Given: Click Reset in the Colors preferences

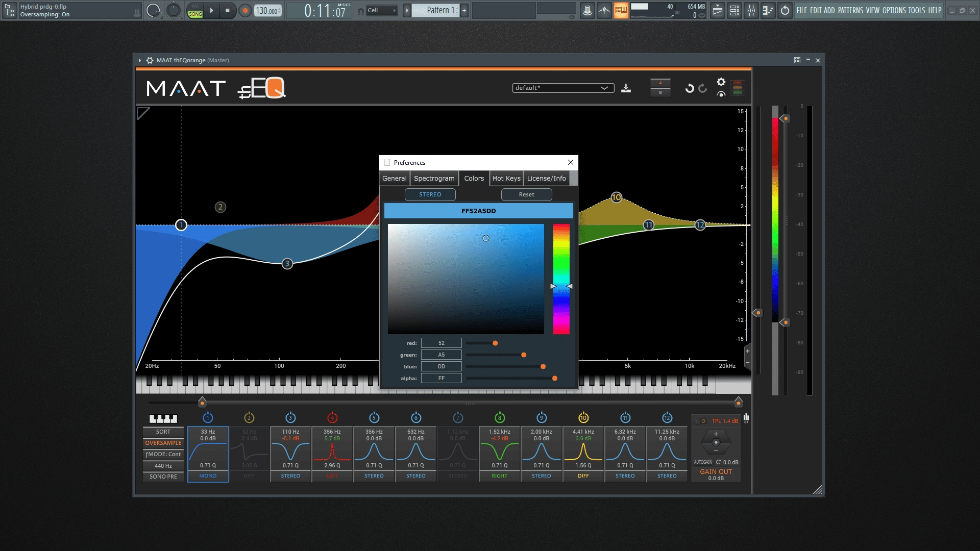Looking at the screenshot, I should [x=527, y=194].
